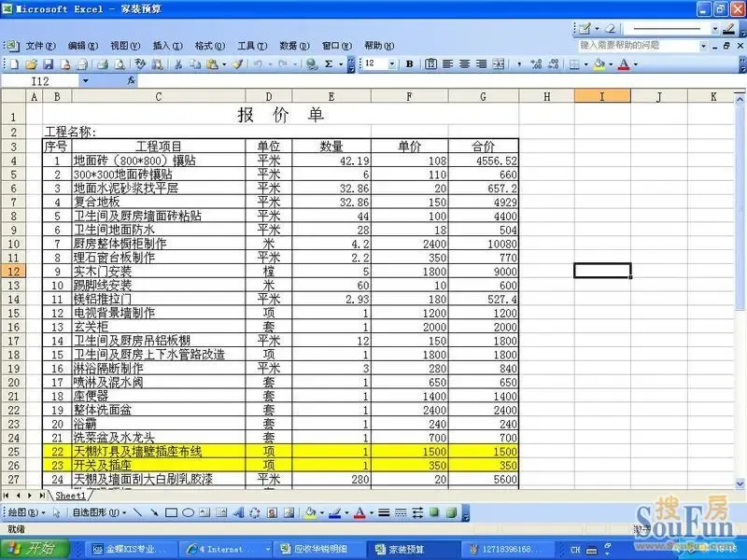Viewport: 747px width, 560px height.
Task: Click the Internet Explorer taskbar group
Action: pyautogui.click(x=228, y=549)
